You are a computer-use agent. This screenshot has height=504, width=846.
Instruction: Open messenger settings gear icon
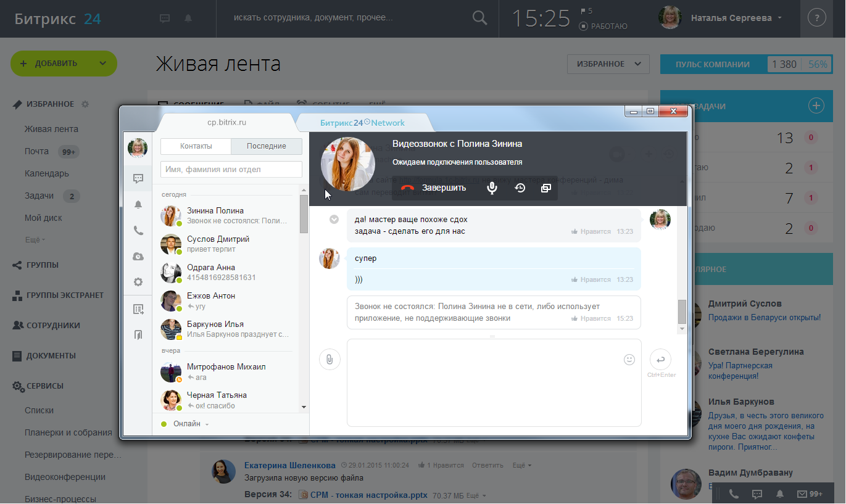[x=138, y=282]
